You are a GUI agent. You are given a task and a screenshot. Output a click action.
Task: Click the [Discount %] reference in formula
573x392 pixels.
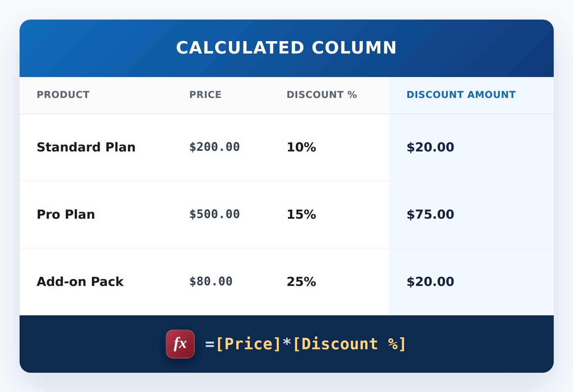[x=350, y=344]
